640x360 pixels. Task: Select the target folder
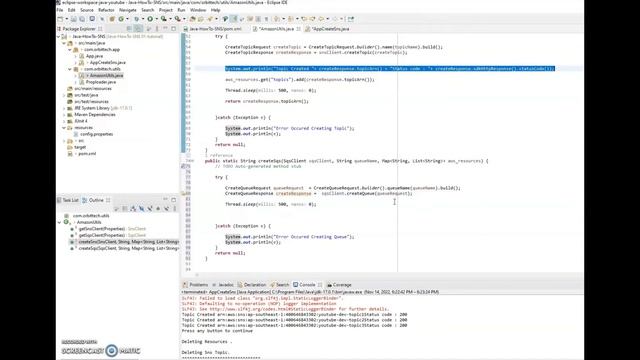(80, 147)
